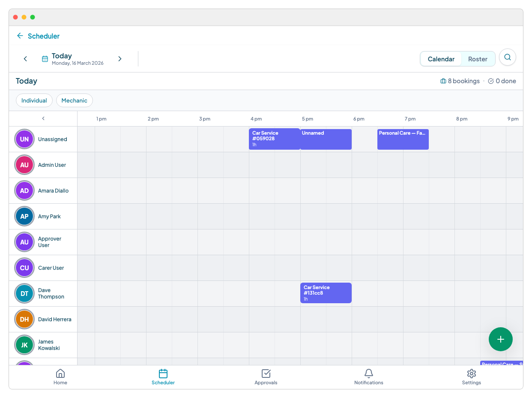
Task: Toggle the Individual filter chip
Action: click(34, 100)
